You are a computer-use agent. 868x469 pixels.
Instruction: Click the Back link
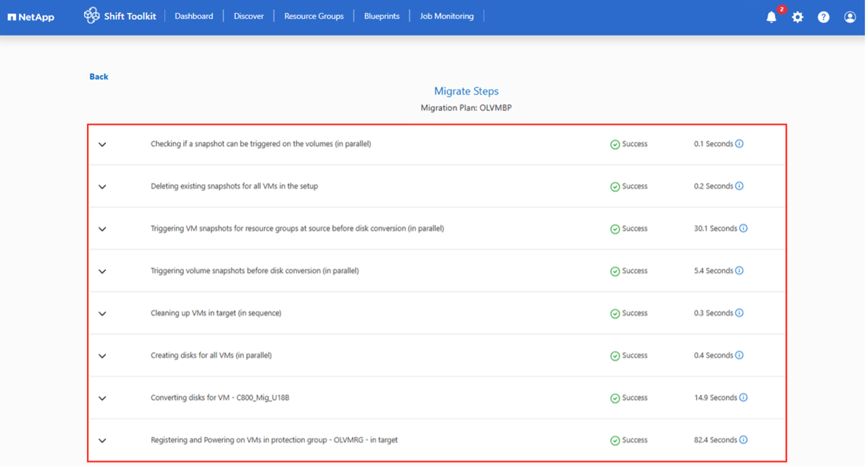[98, 76]
